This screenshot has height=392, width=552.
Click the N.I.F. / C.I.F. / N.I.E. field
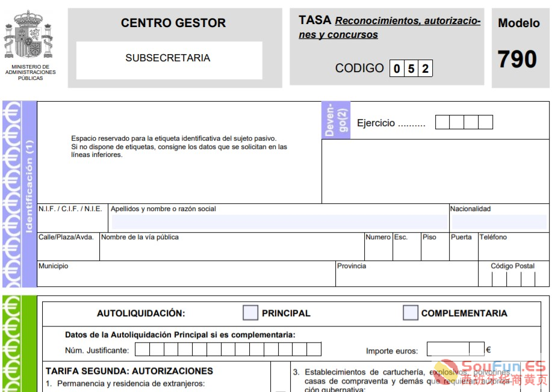tap(73, 218)
